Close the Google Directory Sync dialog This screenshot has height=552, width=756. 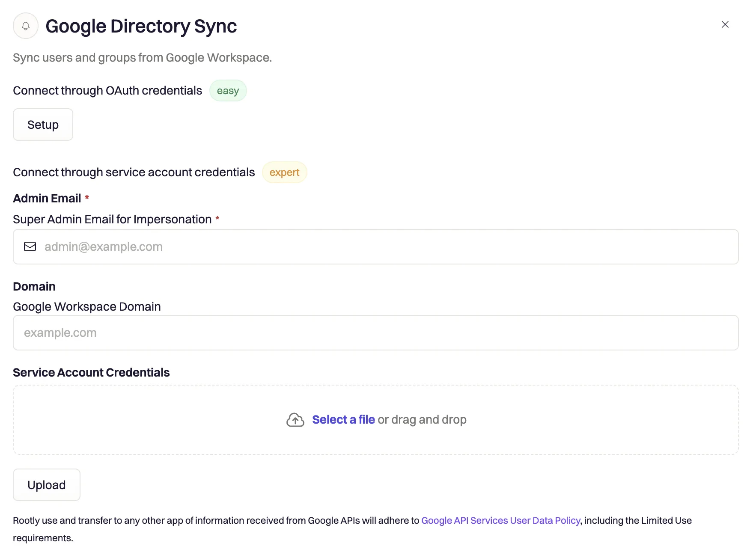[725, 24]
